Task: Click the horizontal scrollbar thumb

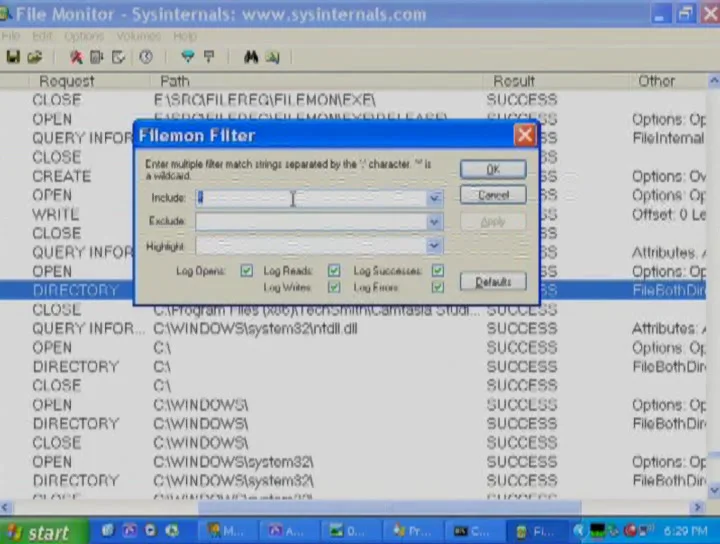Action: coord(389,507)
